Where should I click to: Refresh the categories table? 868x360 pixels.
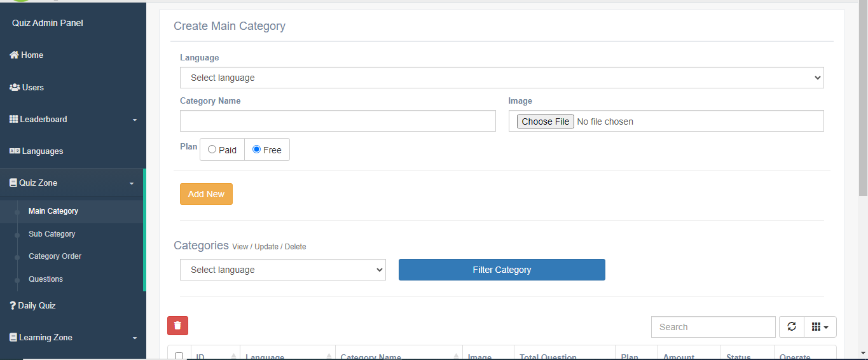coord(792,327)
